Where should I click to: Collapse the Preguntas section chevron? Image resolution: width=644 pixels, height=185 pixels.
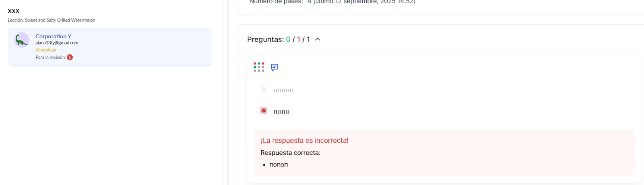point(318,39)
